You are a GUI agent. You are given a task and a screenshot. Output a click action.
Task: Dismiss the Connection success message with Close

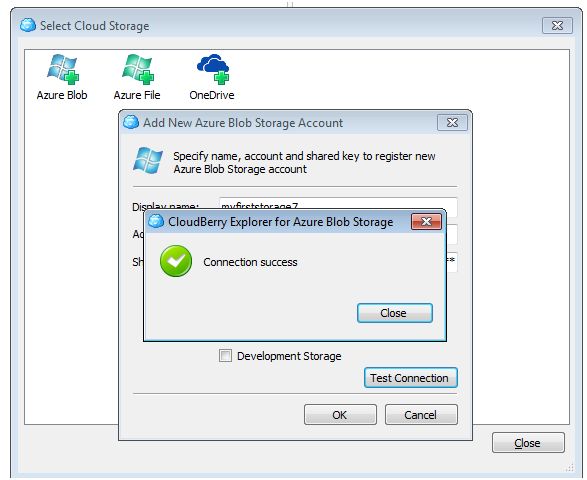pyautogui.click(x=395, y=313)
